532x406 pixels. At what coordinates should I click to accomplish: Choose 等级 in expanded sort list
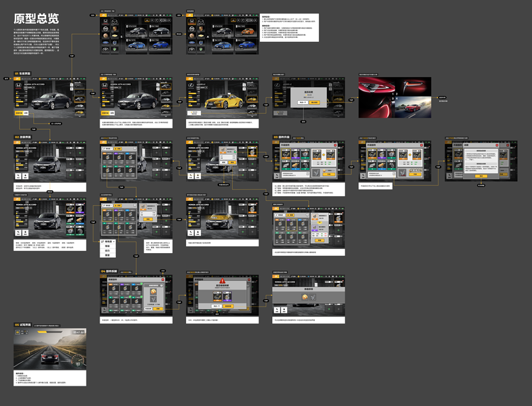click(x=108, y=246)
